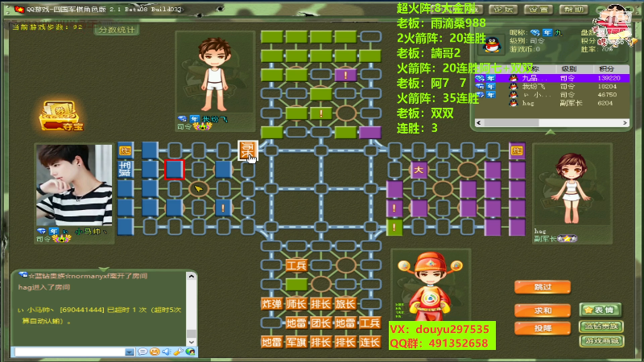Select the orange 连长 piece
The height and width of the screenshot is (362, 644).
point(370,342)
